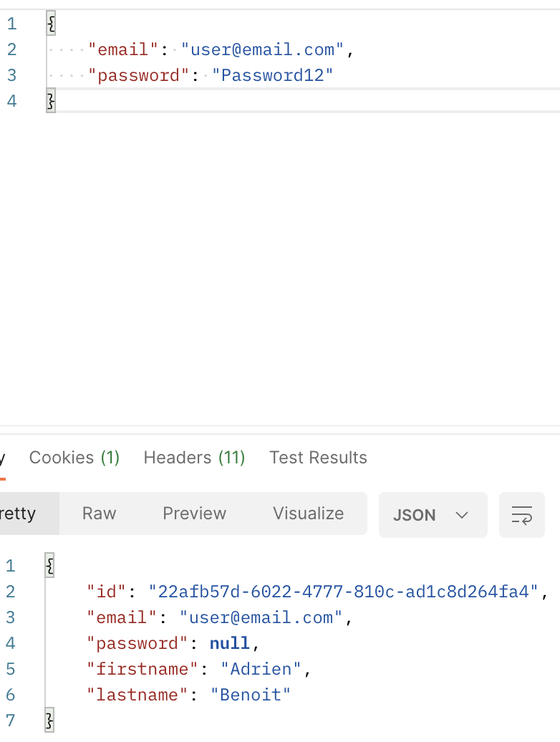This screenshot has width=560, height=742.
Task: Collapse the response JSON opening brace
Action: click(49, 566)
